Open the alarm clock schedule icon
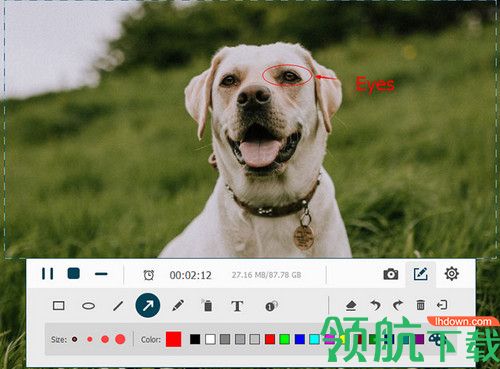Image resolution: width=500 pixels, height=369 pixels. tap(149, 275)
